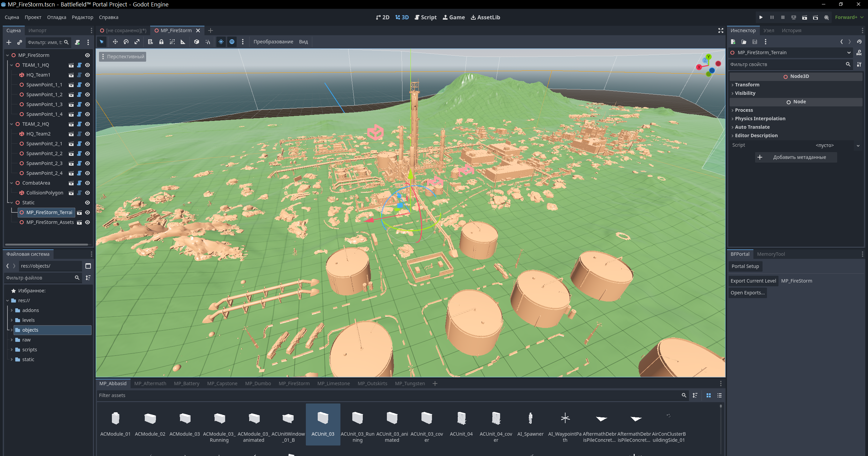This screenshot has width=868, height=456.
Task: Switch asset view to list mode
Action: click(719, 395)
